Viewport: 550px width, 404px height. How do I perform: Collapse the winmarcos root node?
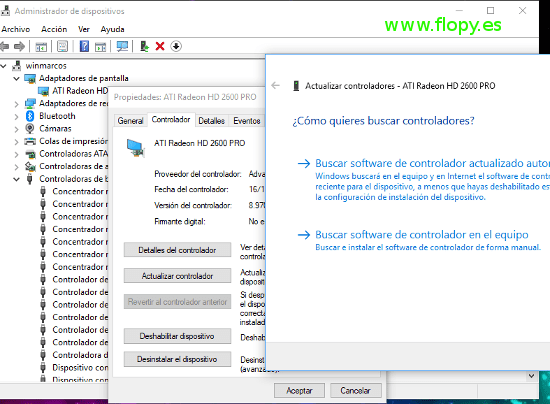coord(4,66)
